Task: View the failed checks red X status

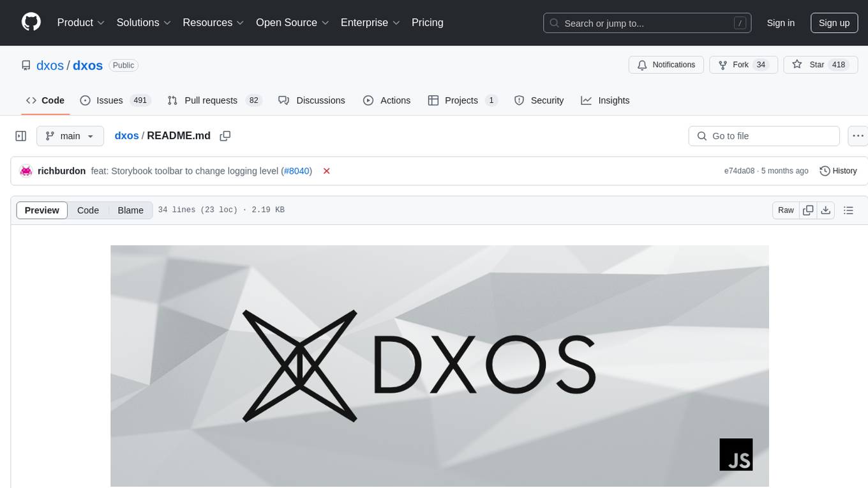Action: (326, 171)
